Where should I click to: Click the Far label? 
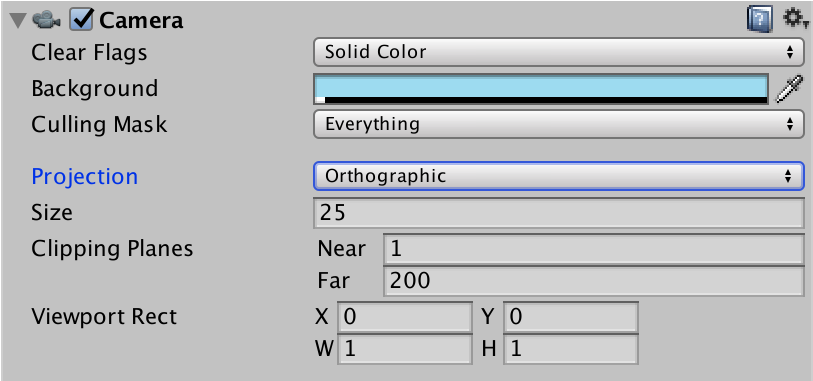tap(334, 280)
